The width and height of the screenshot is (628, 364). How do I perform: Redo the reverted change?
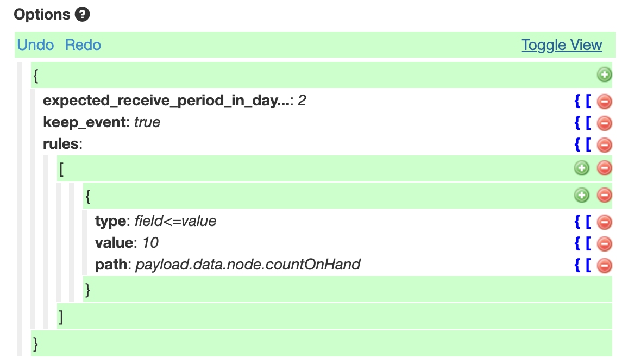click(x=83, y=45)
